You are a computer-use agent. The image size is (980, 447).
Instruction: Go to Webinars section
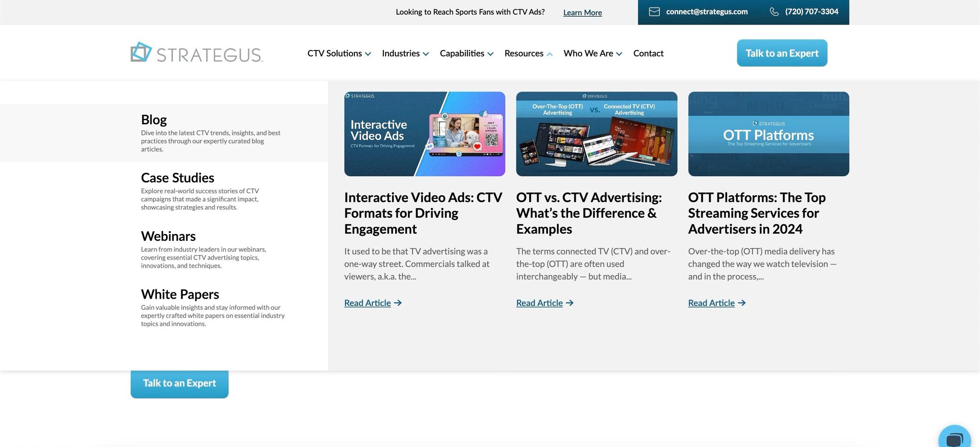point(168,236)
